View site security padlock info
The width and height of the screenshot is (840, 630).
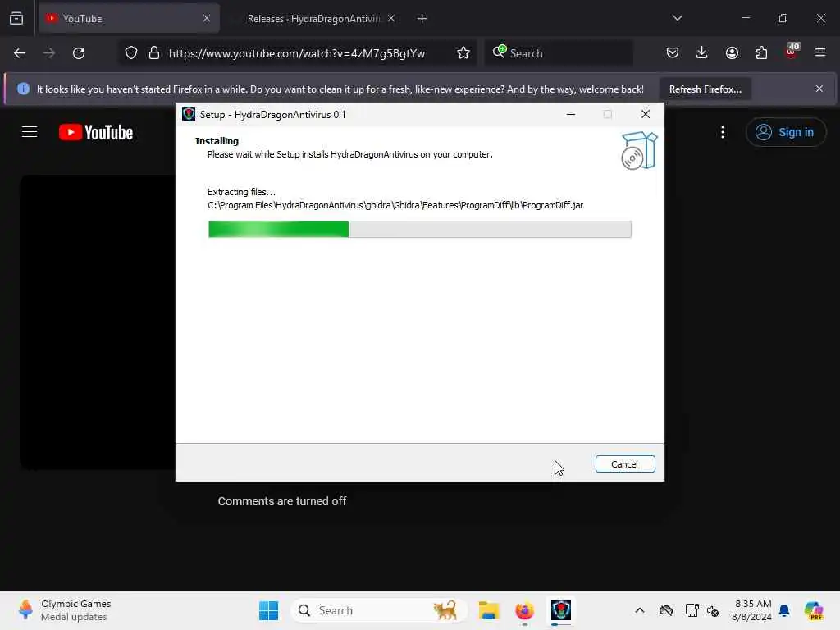coord(154,53)
